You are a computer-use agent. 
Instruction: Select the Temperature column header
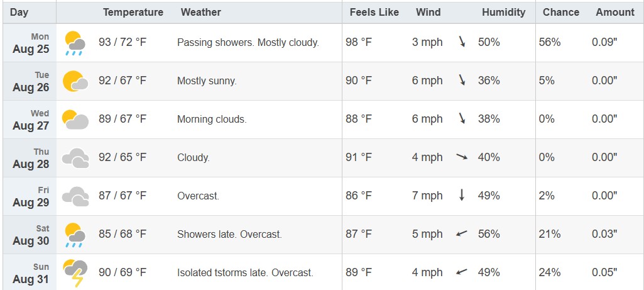pyautogui.click(x=133, y=13)
